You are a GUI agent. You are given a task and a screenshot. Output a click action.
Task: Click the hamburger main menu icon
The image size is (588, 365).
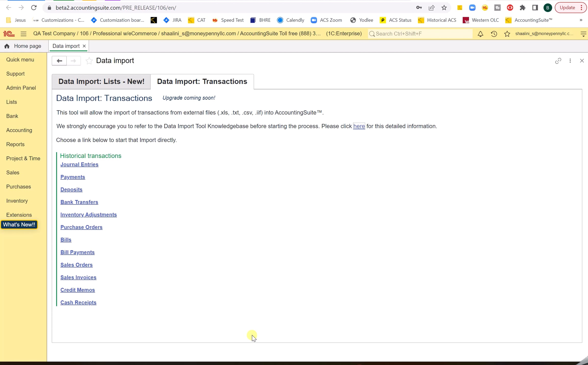pyautogui.click(x=24, y=34)
